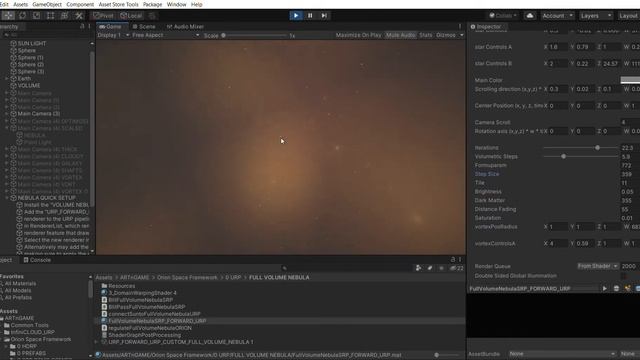
Task: Open the Layout dropdown
Action: (629, 16)
